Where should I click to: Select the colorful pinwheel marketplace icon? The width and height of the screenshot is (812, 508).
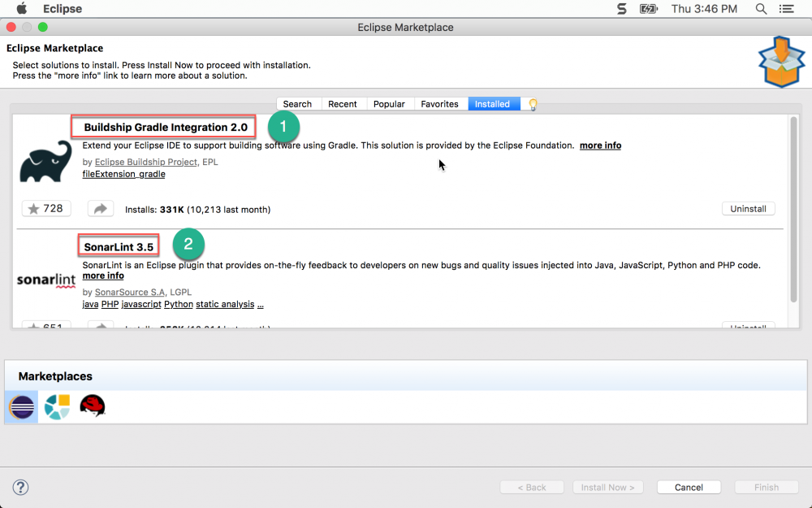coord(57,407)
